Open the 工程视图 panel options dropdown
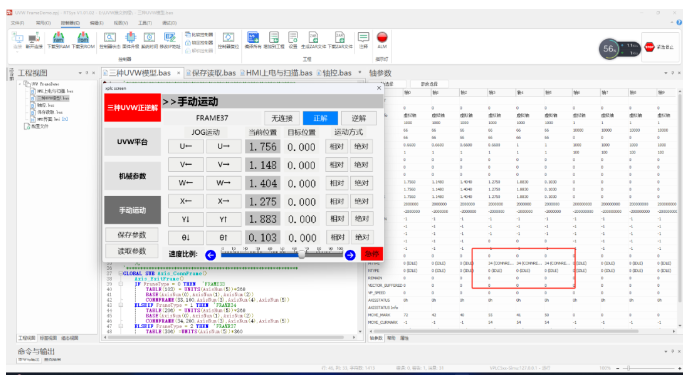Image resolution: width=691 pixels, height=383 pixels. tap(80, 73)
